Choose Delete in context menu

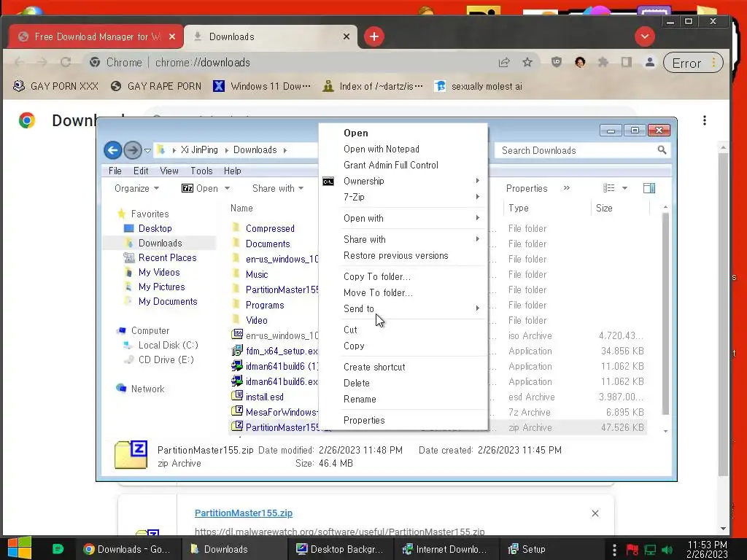click(x=356, y=383)
